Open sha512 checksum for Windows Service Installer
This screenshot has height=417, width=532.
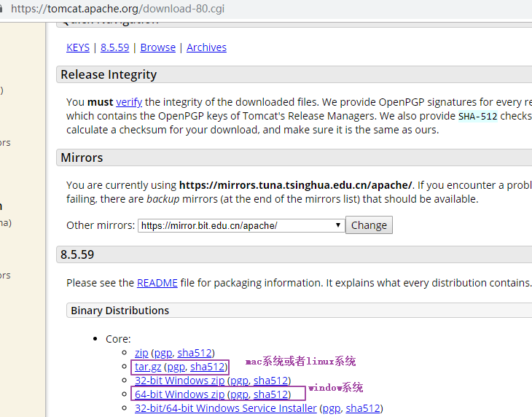[x=363, y=408]
